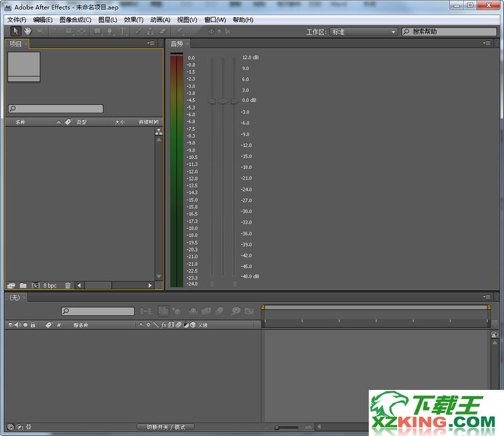Click the solo dot column header
This screenshot has height=436, width=504.
coord(25,325)
